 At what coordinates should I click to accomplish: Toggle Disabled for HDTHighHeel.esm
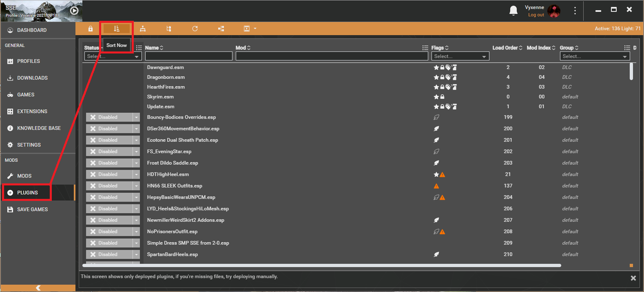click(x=109, y=174)
